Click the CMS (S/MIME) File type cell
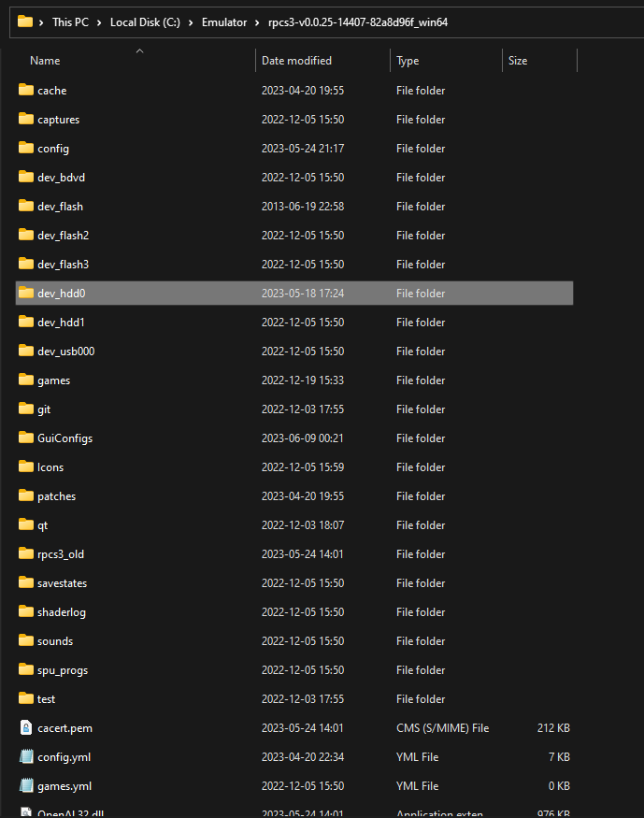The width and height of the screenshot is (644, 818). pos(443,727)
